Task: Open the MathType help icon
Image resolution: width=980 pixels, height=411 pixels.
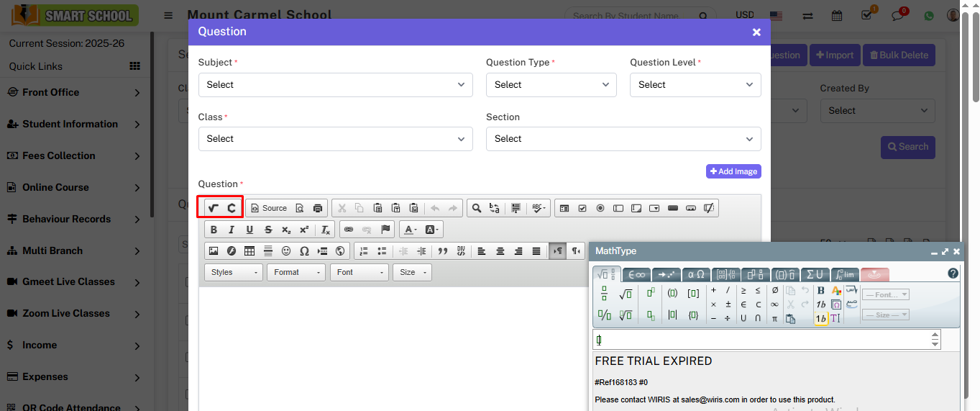Action: [x=953, y=274]
